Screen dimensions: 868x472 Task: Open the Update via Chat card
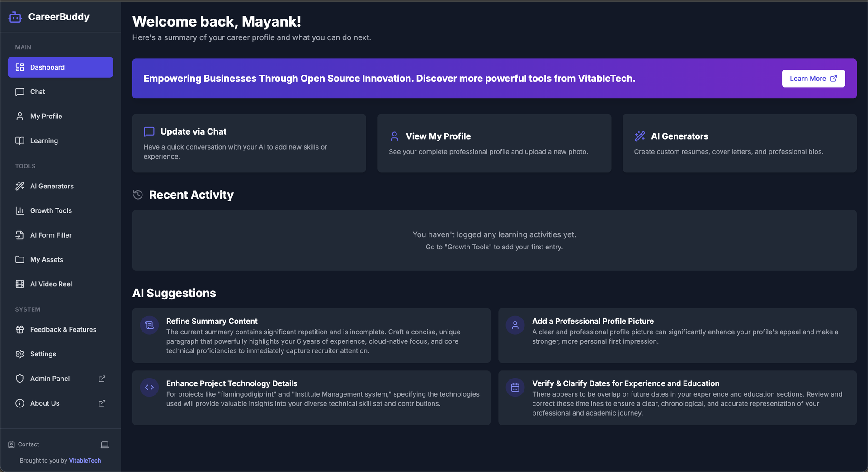tap(249, 143)
